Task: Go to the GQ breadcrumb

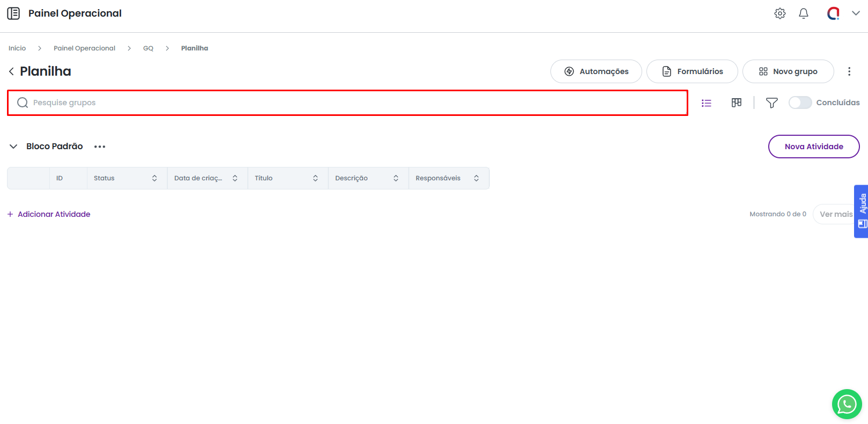Action: pyautogui.click(x=148, y=48)
